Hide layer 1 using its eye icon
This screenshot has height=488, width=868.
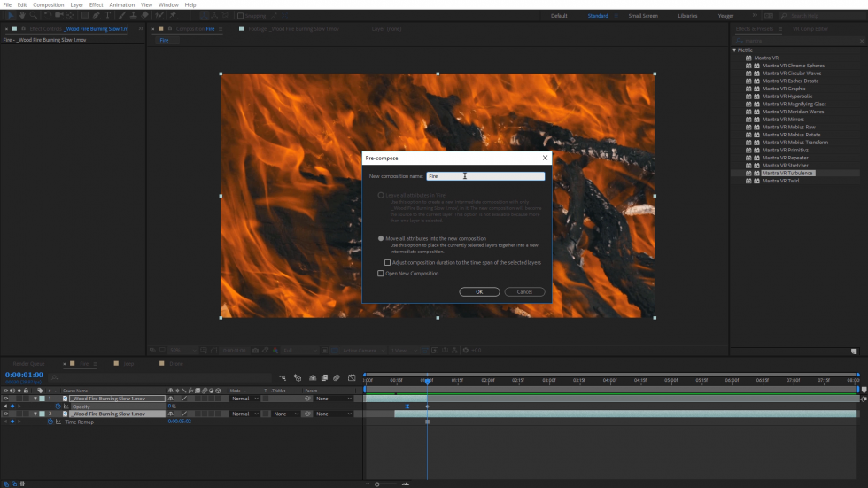coord(5,399)
